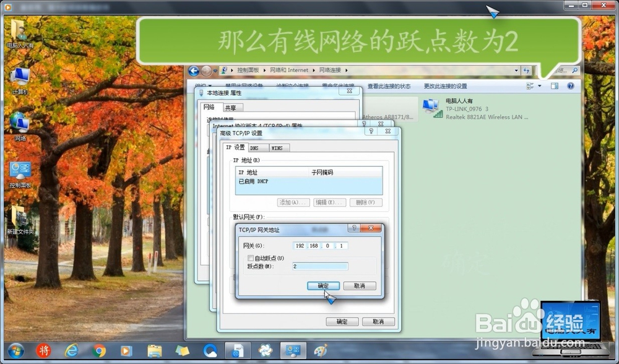Click 更改此连接的设置 toolbar command

tap(445, 86)
